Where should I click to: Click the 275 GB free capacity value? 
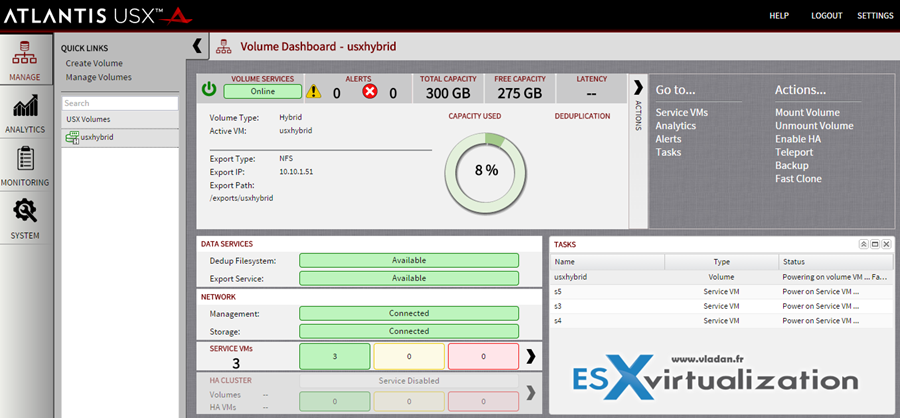tap(519, 93)
